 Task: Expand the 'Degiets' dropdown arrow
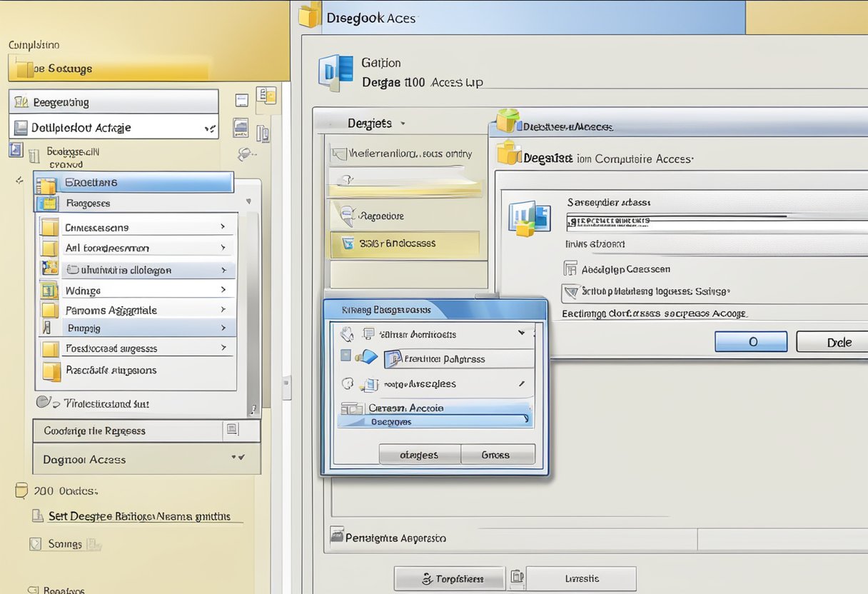tap(403, 124)
